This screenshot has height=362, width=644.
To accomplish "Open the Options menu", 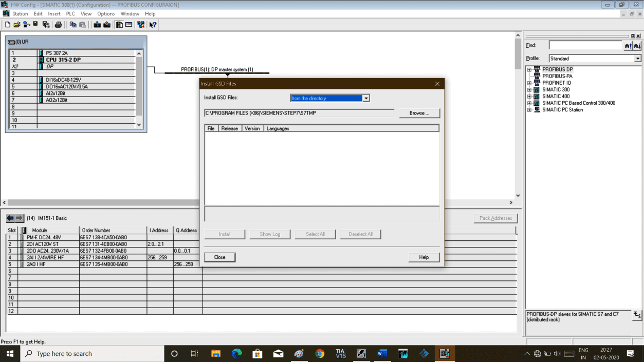I will [106, 14].
